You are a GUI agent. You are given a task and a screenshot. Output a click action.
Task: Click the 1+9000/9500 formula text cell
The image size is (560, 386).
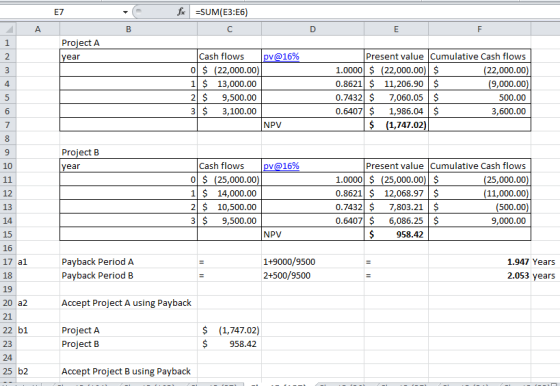click(313, 262)
